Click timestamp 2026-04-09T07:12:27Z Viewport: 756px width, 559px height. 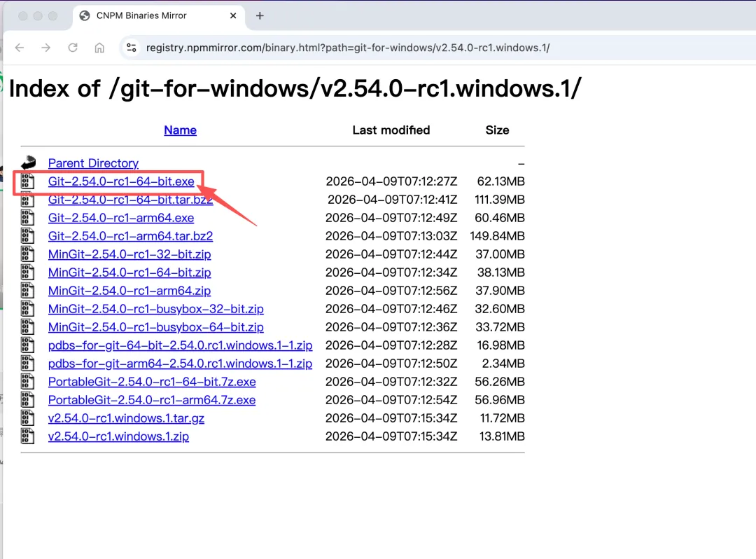391,181
